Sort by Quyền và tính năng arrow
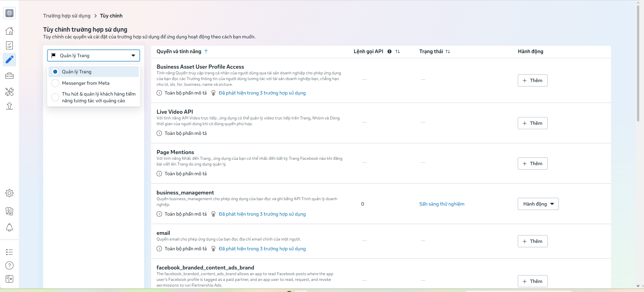The image size is (644, 292). click(x=206, y=51)
